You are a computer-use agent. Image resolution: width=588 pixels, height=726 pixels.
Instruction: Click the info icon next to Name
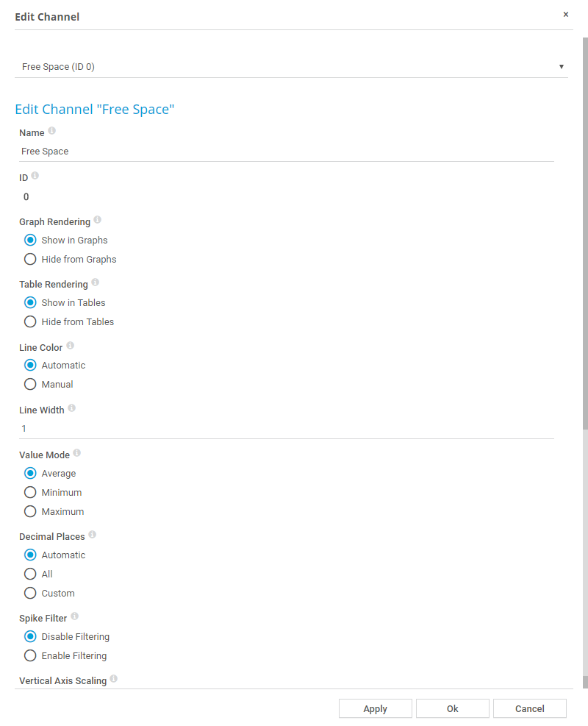pos(51,132)
